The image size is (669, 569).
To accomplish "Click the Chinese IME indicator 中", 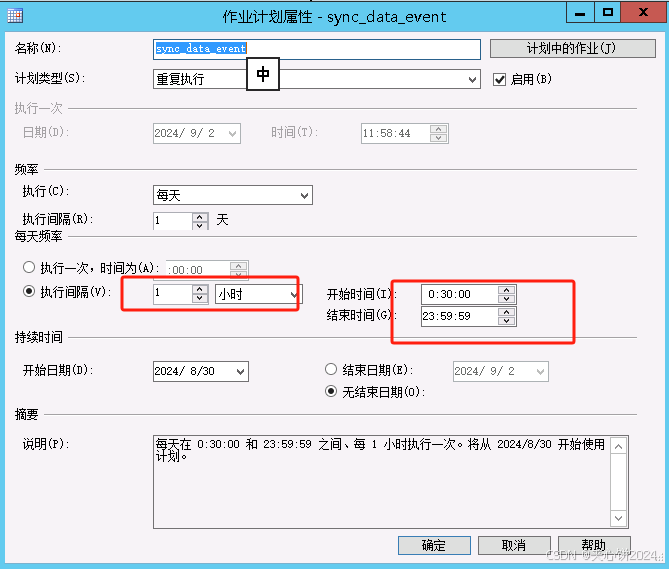I will [263, 74].
